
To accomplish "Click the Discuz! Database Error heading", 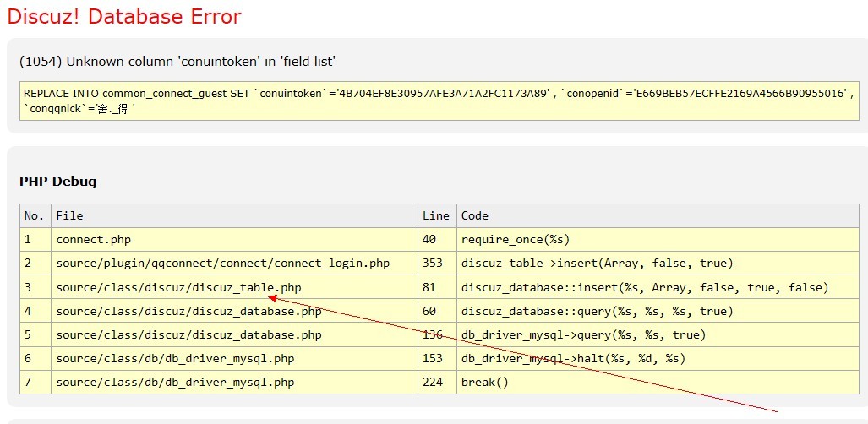I will pos(124,17).
